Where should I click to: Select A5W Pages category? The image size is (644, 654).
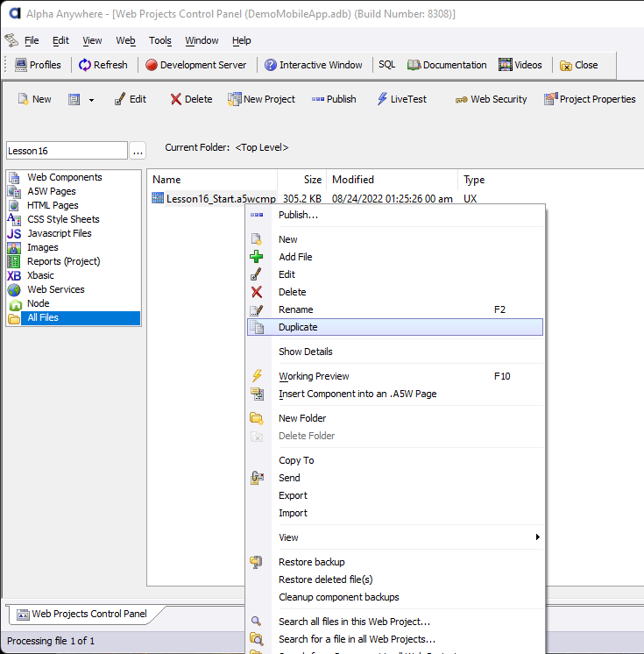click(x=52, y=191)
